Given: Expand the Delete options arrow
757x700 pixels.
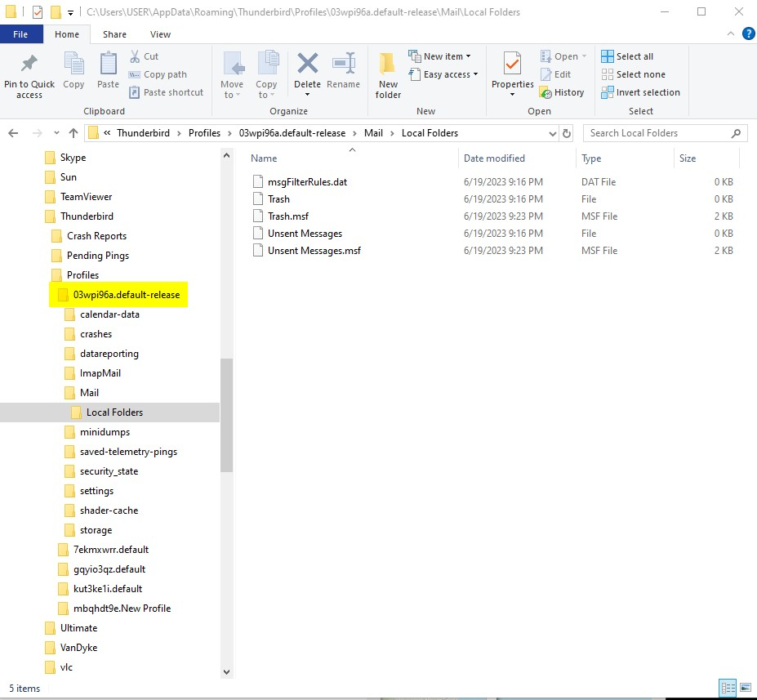Looking at the screenshot, I should coord(308,95).
